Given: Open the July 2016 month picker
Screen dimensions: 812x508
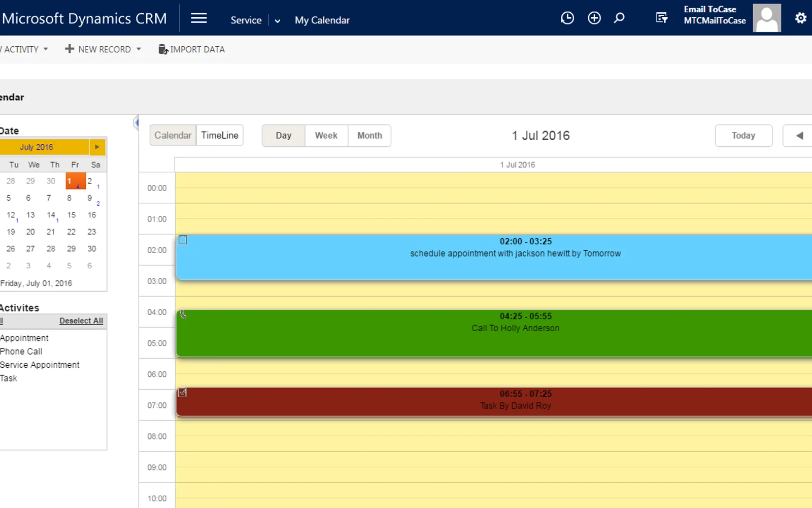Looking at the screenshot, I should click(x=37, y=147).
